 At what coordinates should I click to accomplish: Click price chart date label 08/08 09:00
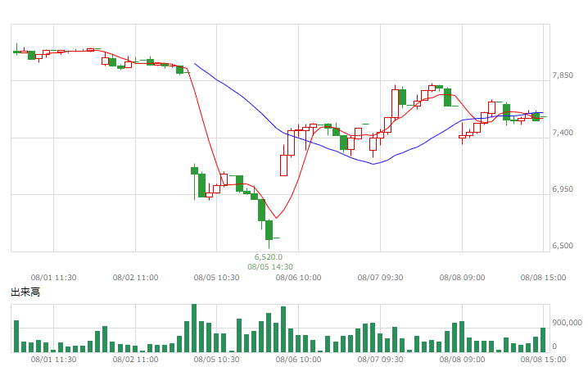pyautogui.click(x=462, y=278)
